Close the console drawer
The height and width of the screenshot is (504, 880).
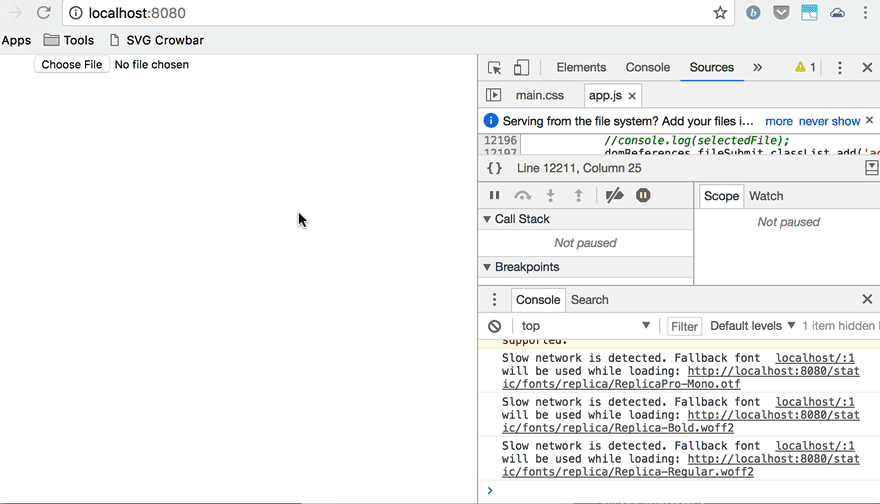(x=867, y=299)
